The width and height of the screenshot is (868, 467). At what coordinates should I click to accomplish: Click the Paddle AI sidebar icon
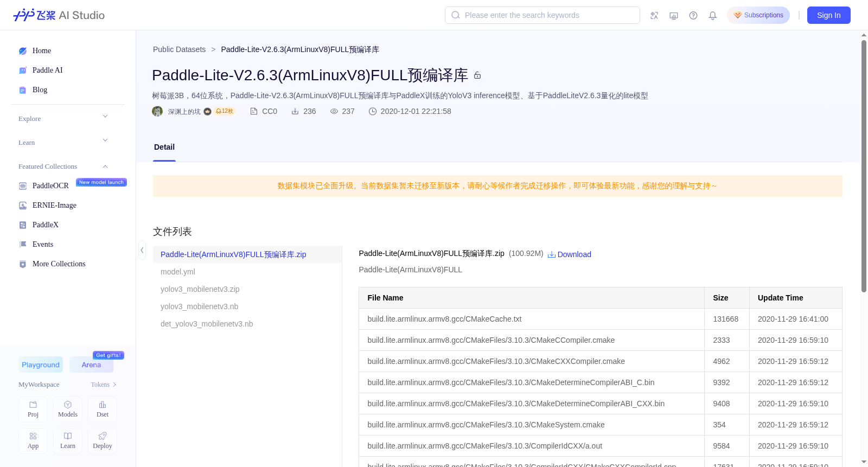(23, 71)
